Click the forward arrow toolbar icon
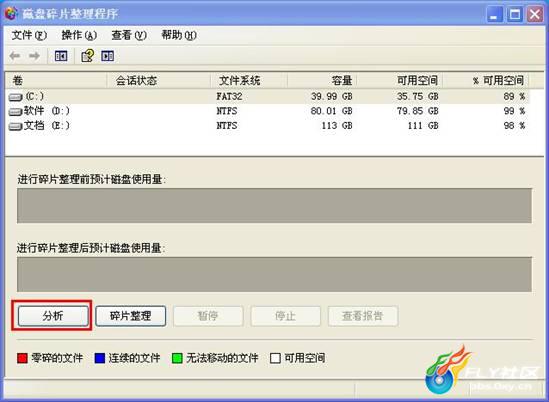 pyautogui.click(x=34, y=56)
